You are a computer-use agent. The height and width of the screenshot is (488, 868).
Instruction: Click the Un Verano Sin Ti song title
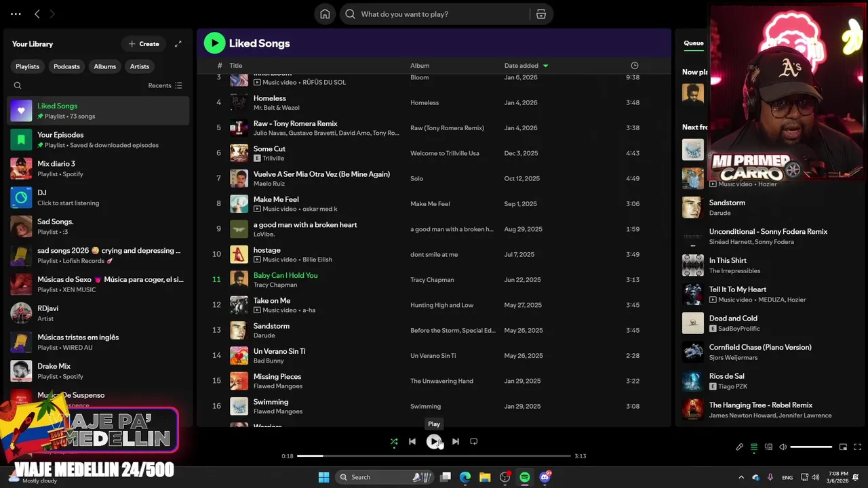pos(279,351)
